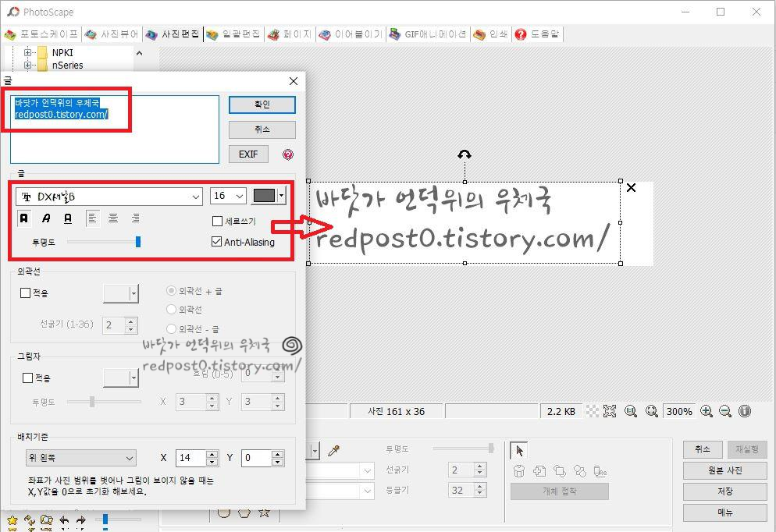Toggle the checkerboard transparency background icon
776x532 pixels.
pyautogui.click(x=592, y=411)
